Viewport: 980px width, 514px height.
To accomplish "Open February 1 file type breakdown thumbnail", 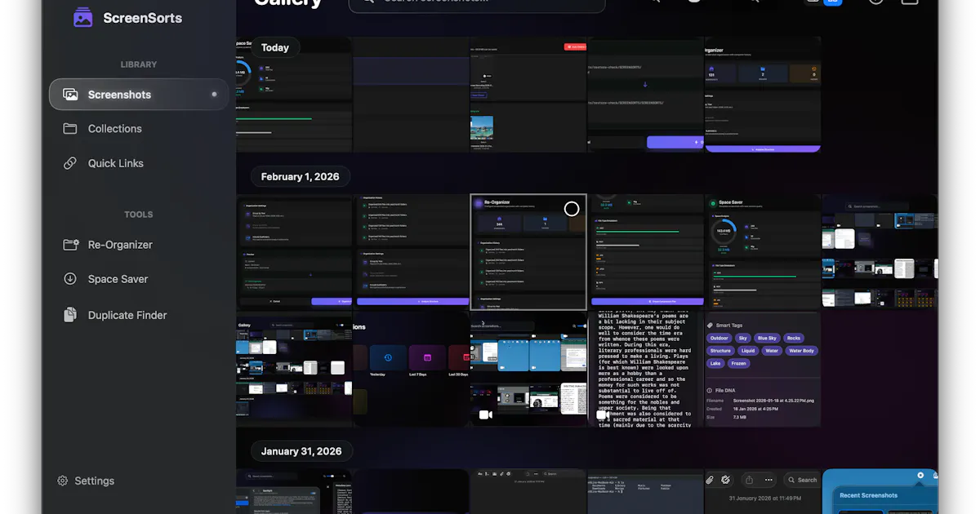I will tap(645, 252).
